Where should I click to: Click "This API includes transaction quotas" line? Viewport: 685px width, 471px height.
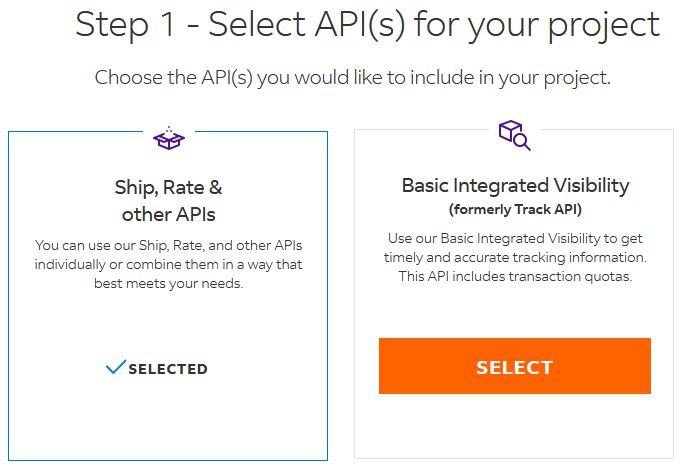coord(515,276)
